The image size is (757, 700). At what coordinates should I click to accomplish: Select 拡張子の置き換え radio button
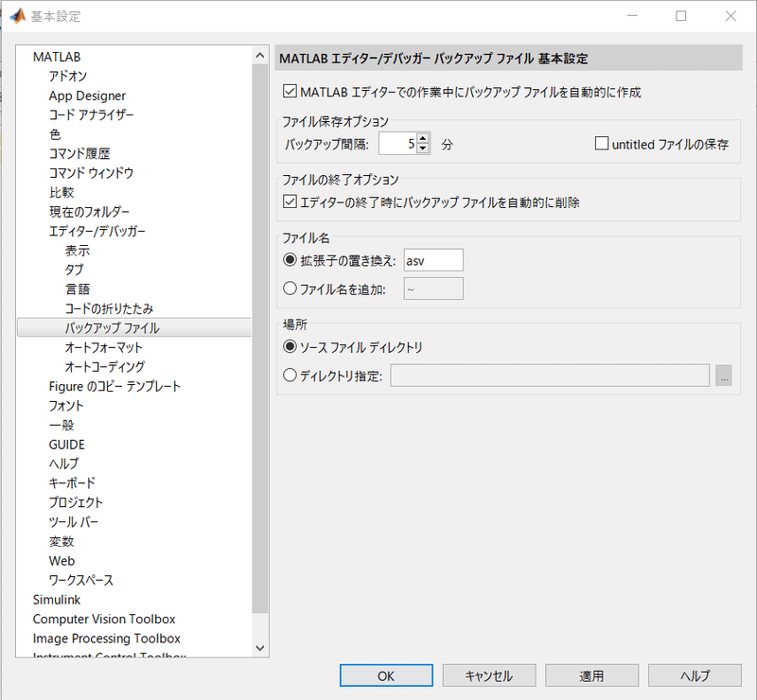tap(290, 260)
